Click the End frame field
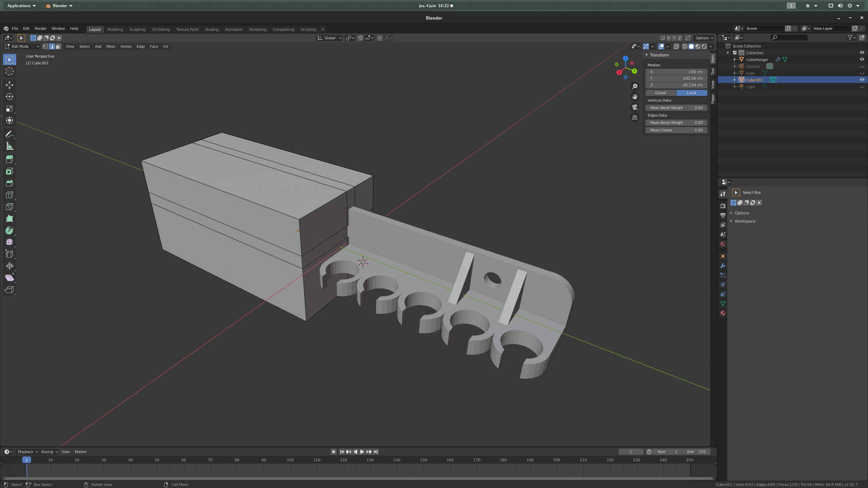The height and width of the screenshot is (488, 868). 696,452
